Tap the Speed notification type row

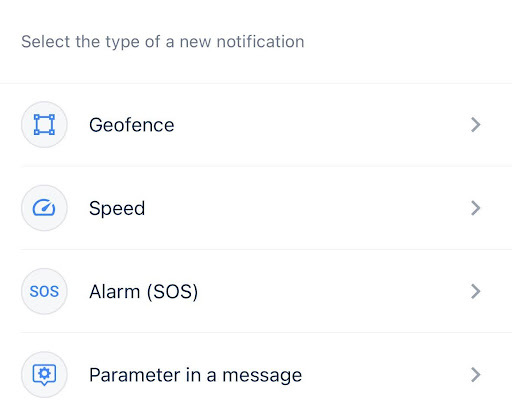(256, 208)
